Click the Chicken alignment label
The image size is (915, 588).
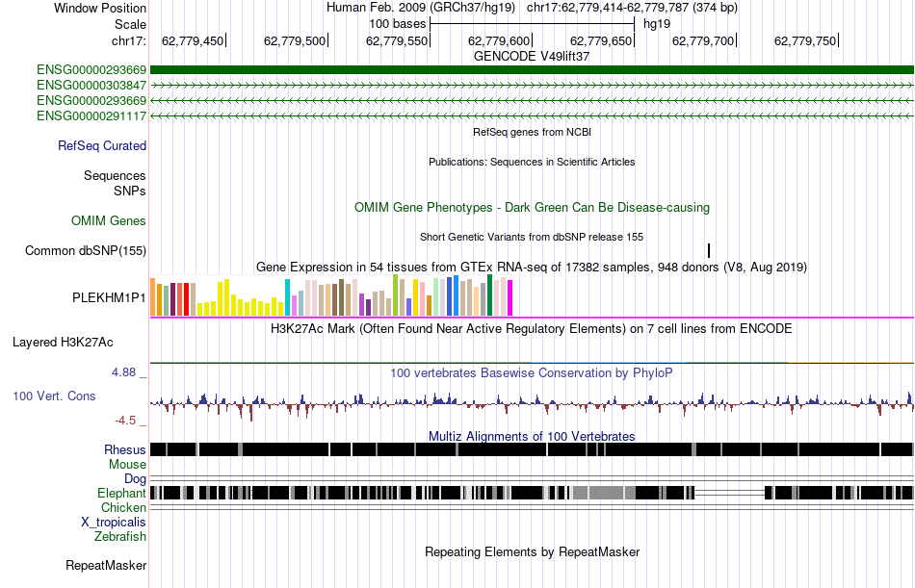click(123, 507)
